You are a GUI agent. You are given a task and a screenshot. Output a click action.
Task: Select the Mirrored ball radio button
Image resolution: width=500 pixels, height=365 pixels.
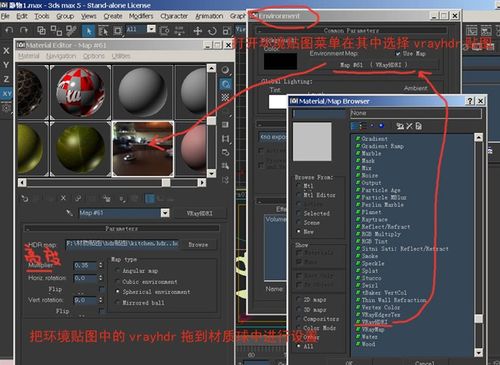117,302
